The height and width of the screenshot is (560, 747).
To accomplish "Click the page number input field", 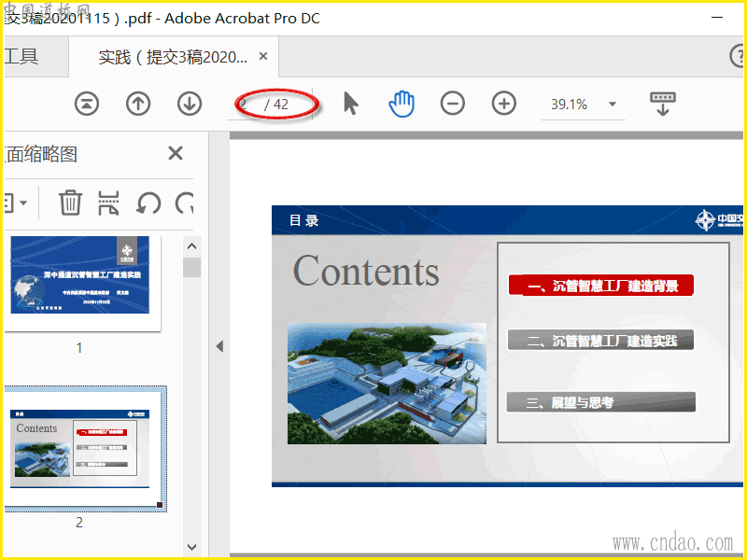I will tap(244, 105).
